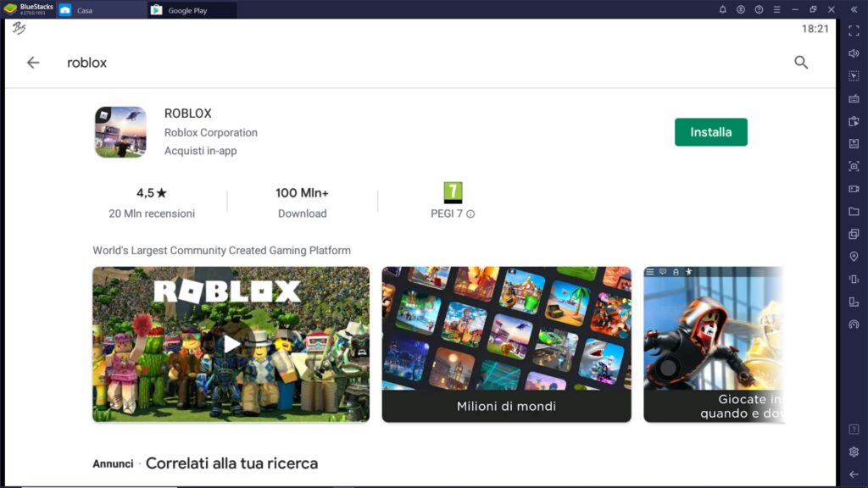Image resolution: width=868 pixels, height=488 pixels.
Task: Mute the emulator volume with the speaker icon
Action: click(854, 52)
